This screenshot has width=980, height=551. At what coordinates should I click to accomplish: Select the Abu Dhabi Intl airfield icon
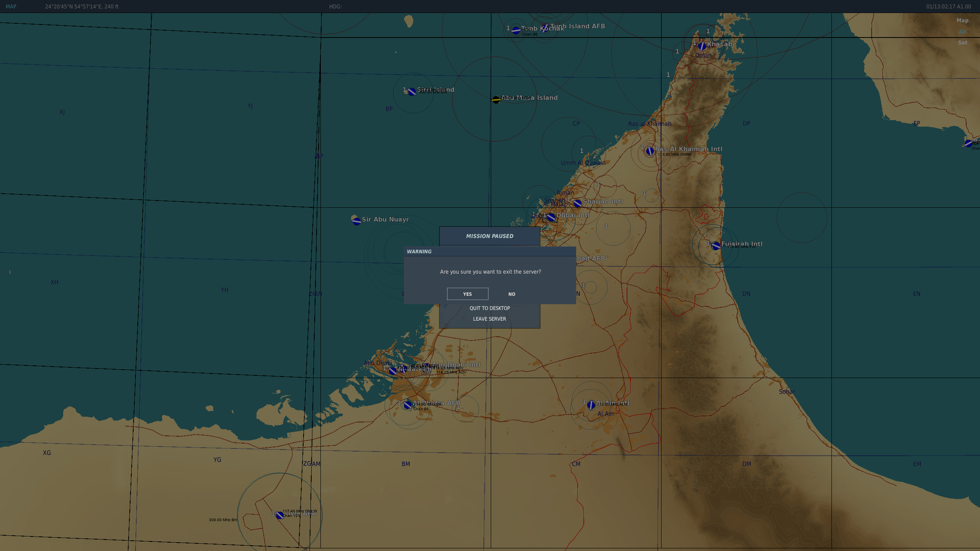[x=427, y=367]
